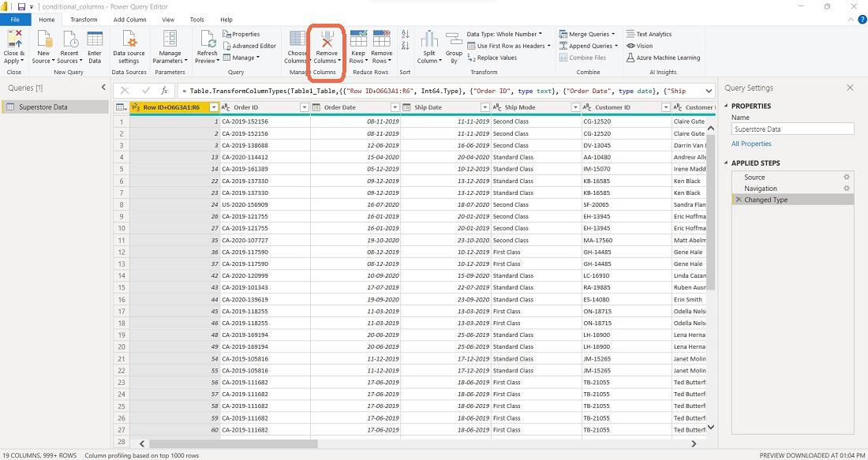Screen dimensions: 868x460
Task: Click the query Name input field
Action: [793, 129]
